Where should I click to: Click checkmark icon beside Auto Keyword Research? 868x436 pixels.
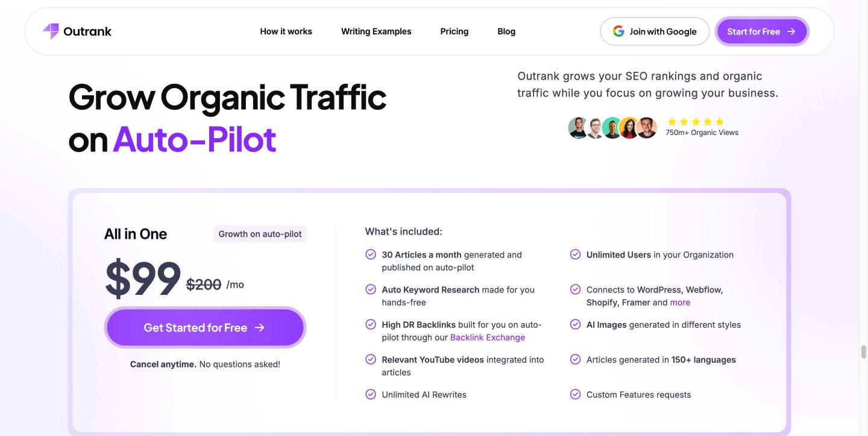tap(371, 289)
